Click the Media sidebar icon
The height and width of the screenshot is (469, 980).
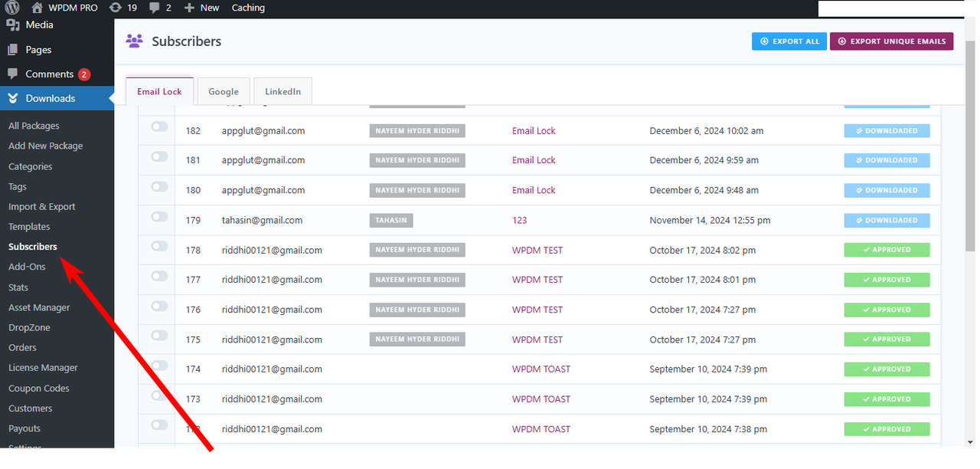point(13,25)
